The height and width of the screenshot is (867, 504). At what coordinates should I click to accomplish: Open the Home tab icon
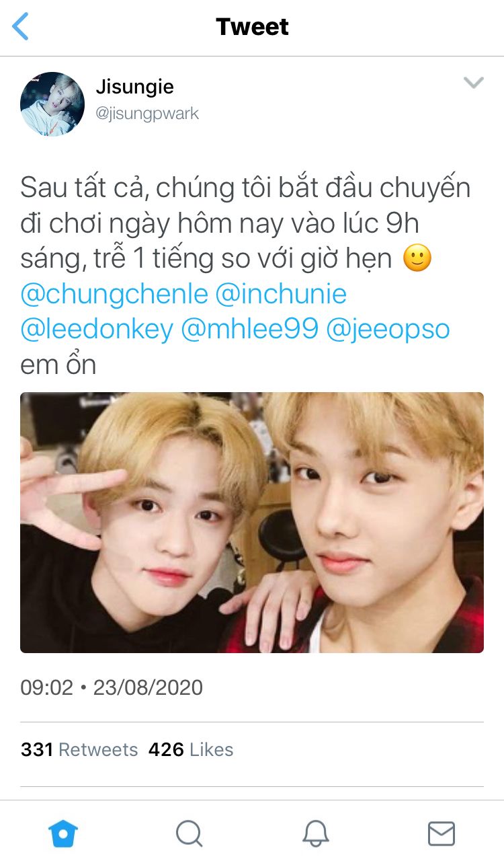[63, 834]
